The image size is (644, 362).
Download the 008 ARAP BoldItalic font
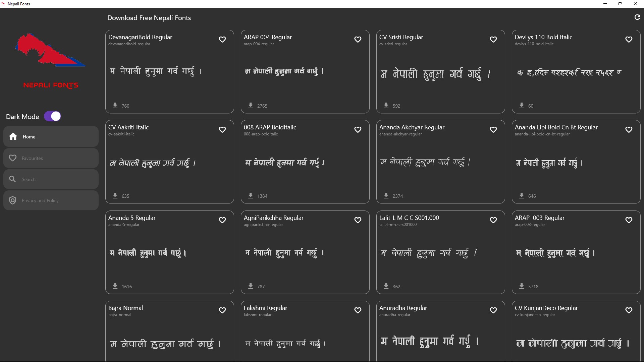pos(251,196)
